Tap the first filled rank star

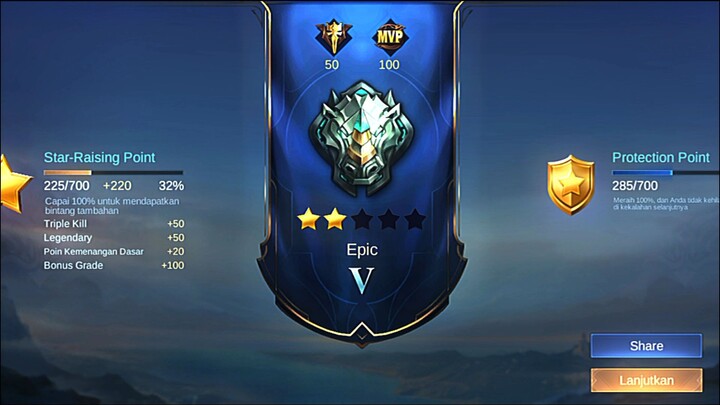[309, 219]
